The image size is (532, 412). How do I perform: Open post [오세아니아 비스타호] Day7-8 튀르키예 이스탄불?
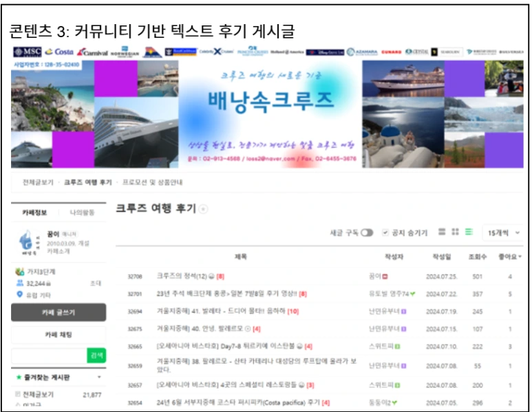coord(225,346)
